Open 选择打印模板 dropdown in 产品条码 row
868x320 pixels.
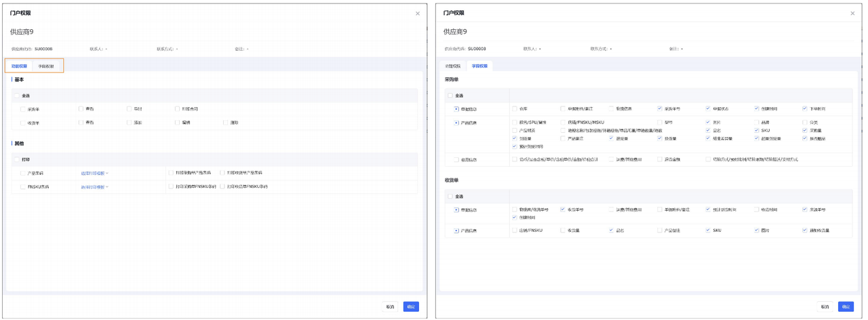pyautogui.click(x=95, y=173)
